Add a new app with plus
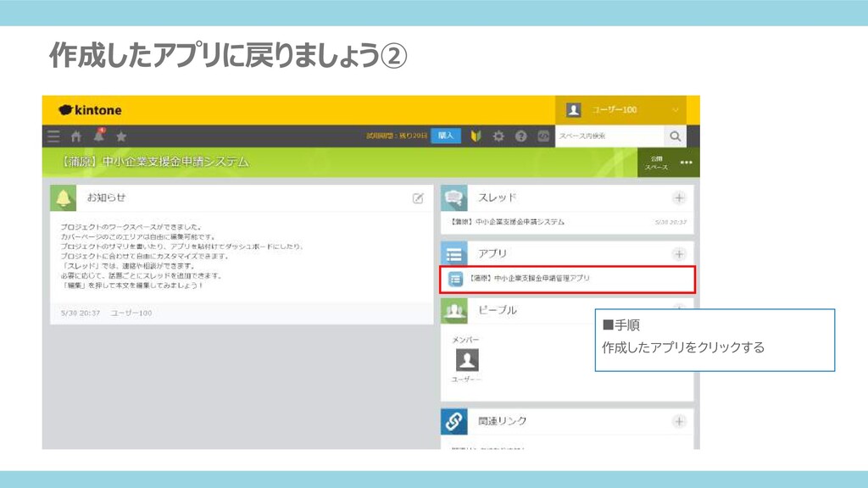The image size is (868, 488). tap(679, 254)
